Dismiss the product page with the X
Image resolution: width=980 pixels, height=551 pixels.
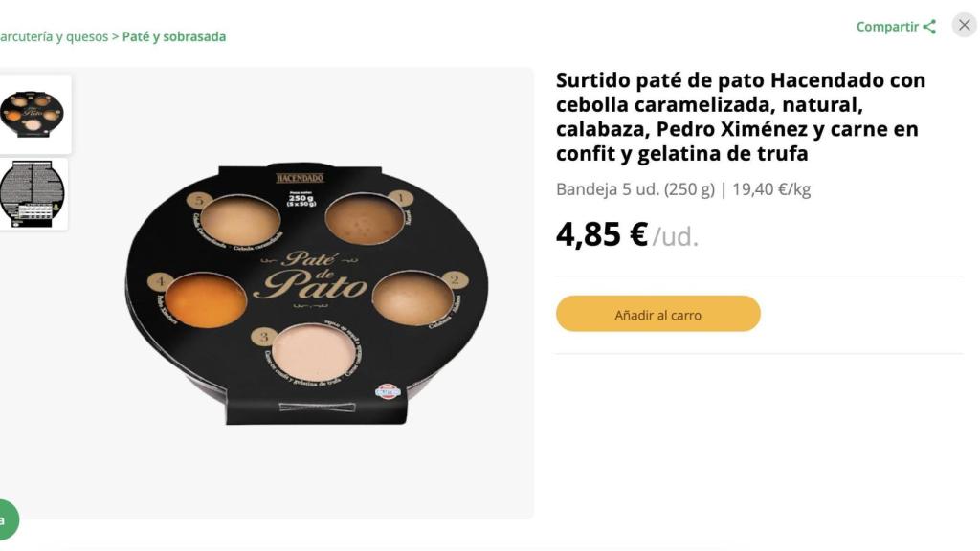pos(965,26)
